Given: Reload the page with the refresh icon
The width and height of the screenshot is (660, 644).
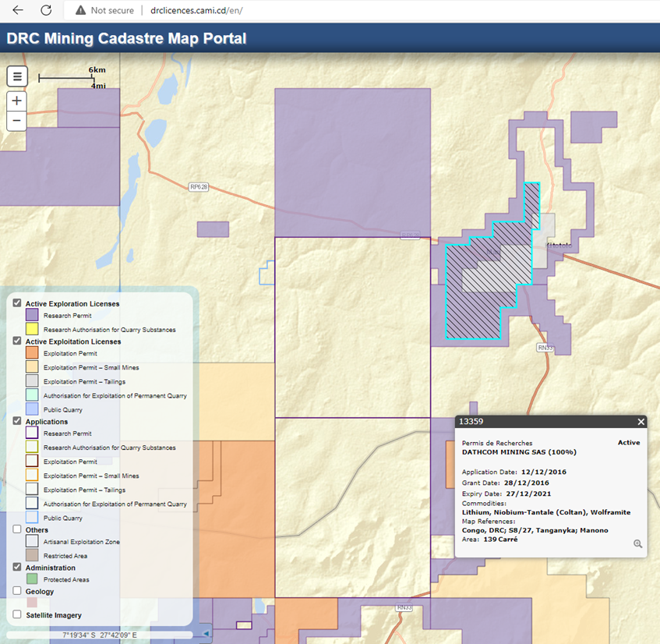Looking at the screenshot, I should pyautogui.click(x=46, y=10).
